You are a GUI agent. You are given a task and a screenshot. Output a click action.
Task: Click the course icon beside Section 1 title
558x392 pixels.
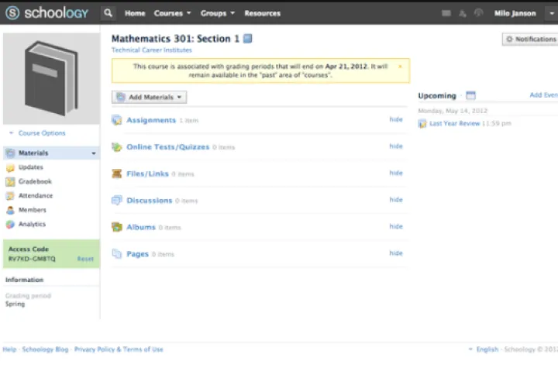(248, 38)
